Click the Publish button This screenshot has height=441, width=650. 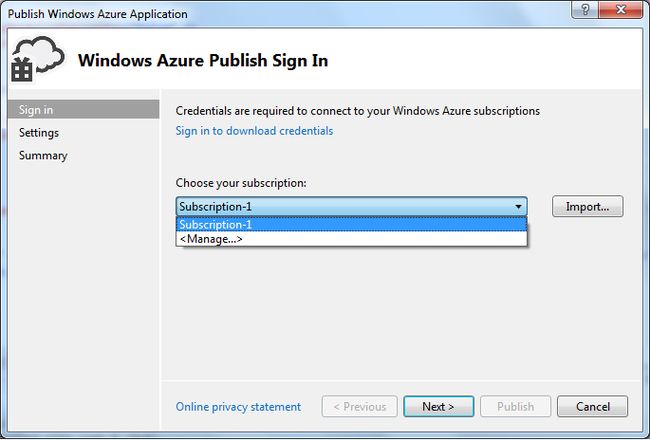[515, 407]
